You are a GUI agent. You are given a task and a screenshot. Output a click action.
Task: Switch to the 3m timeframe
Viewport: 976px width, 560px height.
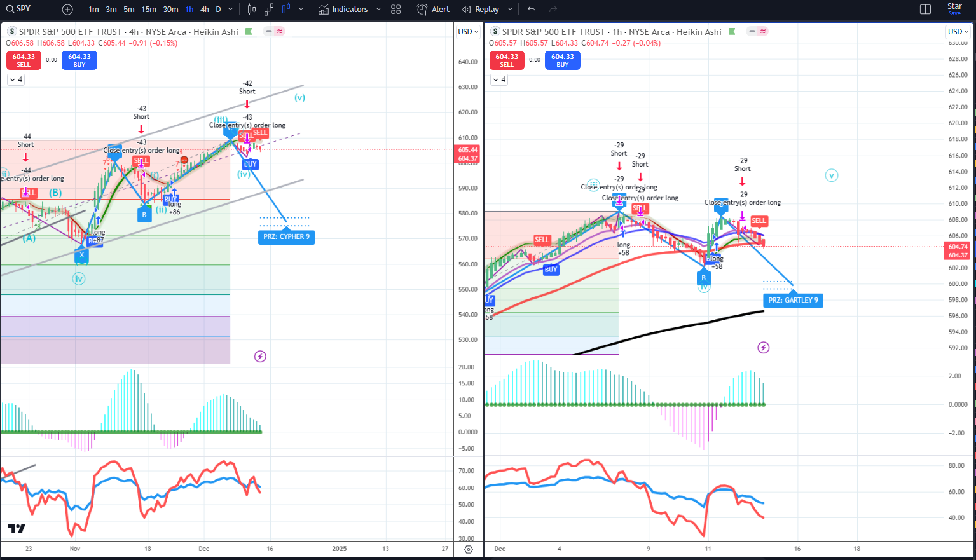[111, 10]
